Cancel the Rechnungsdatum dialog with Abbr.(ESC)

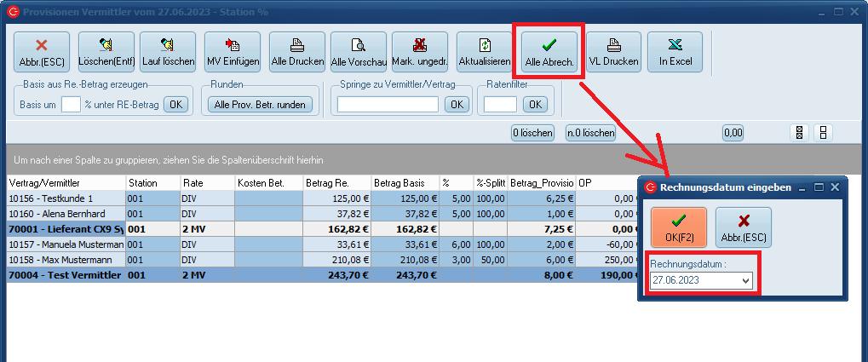coord(743,227)
